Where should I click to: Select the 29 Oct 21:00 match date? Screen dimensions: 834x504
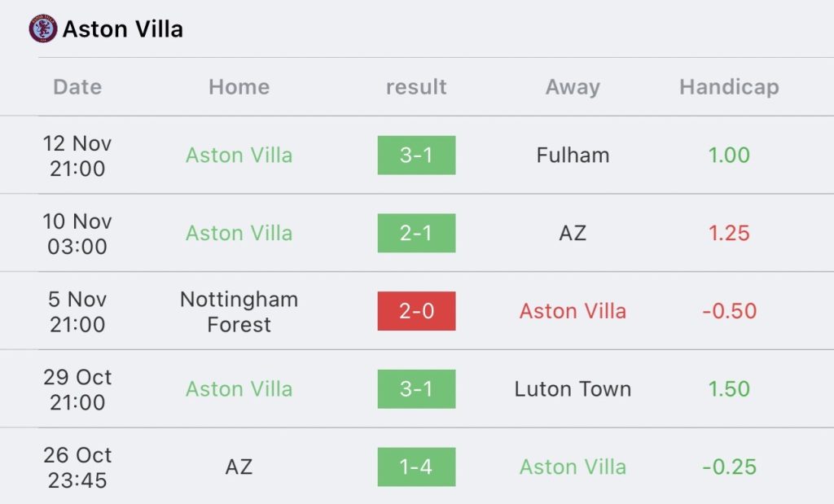pyautogui.click(x=77, y=390)
